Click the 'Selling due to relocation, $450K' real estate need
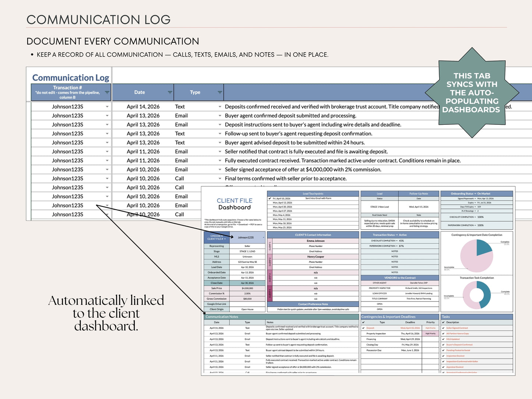 click(380, 223)
